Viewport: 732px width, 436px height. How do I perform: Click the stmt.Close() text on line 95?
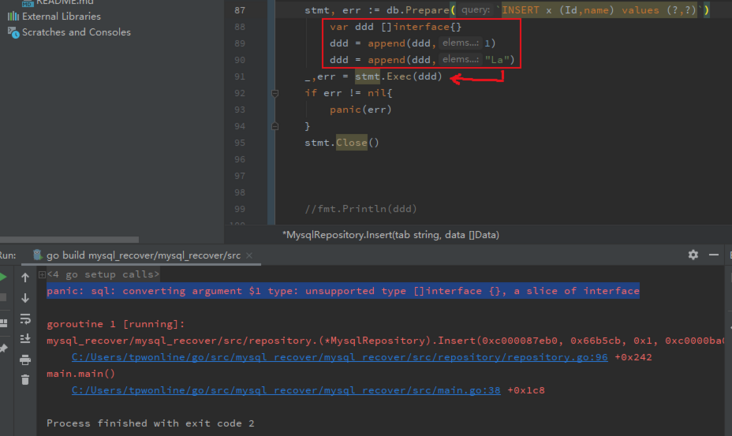[342, 143]
